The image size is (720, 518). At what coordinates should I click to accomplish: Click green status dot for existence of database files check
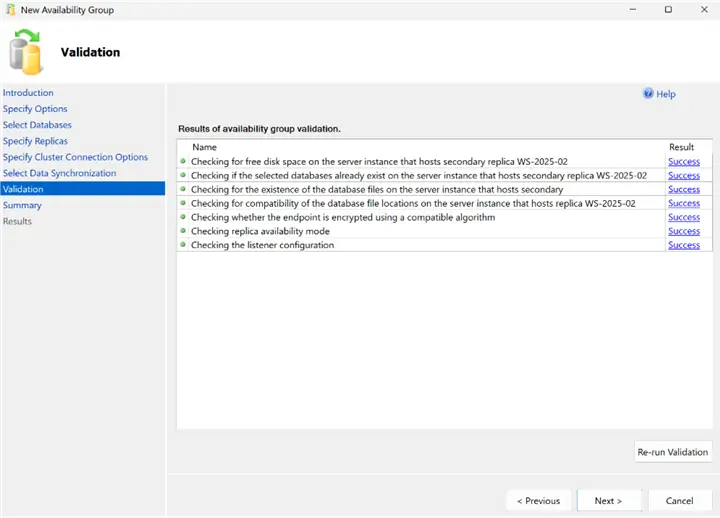pos(183,189)
